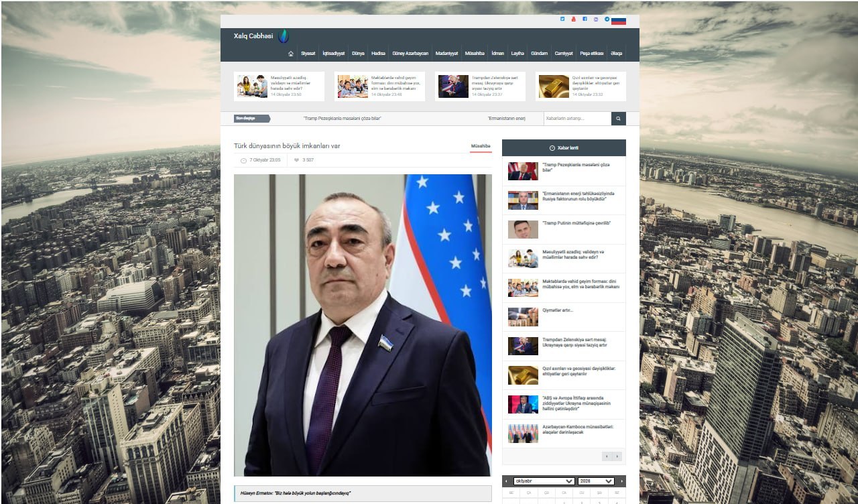858x504 pixels.
Task: Open the top card about Trump and Zelensky
Action: coord(480,86)
